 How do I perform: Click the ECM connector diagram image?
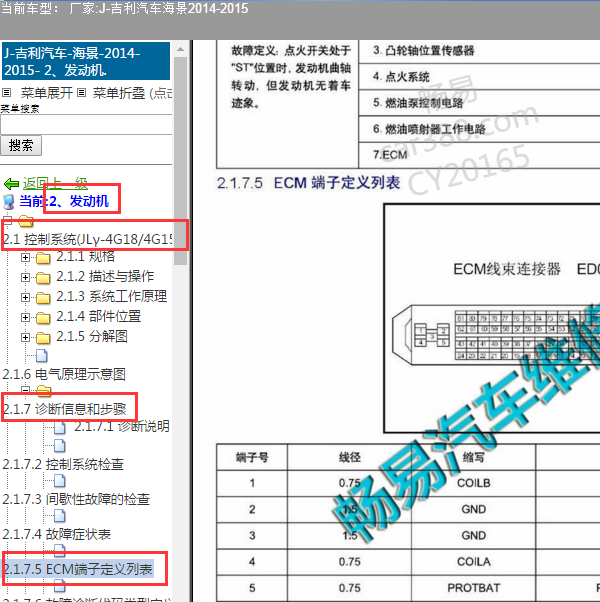tap(492, 318)
